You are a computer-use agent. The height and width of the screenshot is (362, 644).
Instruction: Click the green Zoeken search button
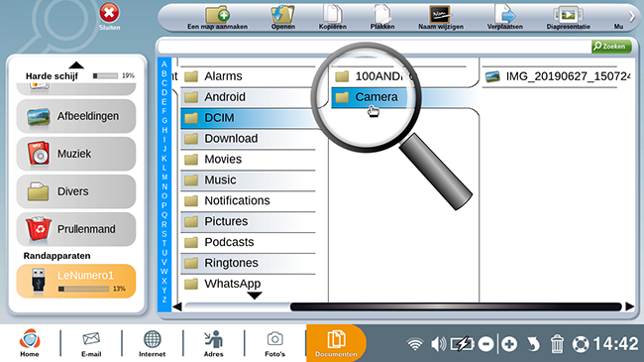[x=611, y=46]
